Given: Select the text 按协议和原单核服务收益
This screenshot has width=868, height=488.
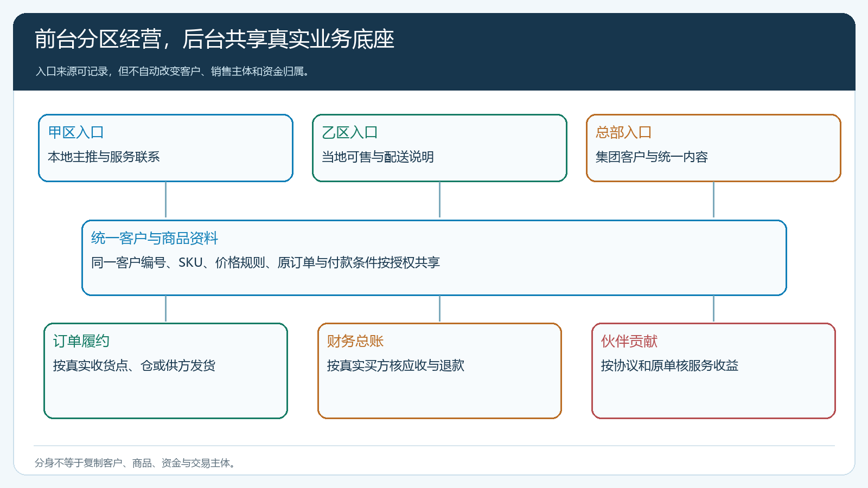Looking at the screenshot, I should [669, 365].
